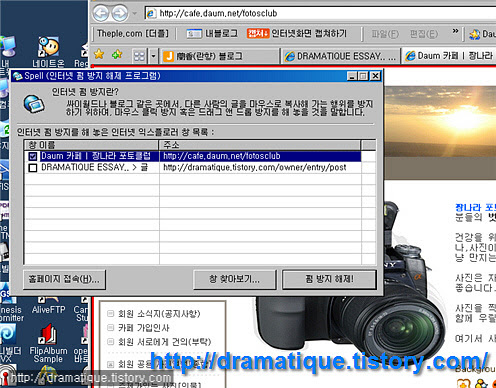496x388 pixels.
Task: Open the 내블로그 toolbar button
Action: pos(212,33)
